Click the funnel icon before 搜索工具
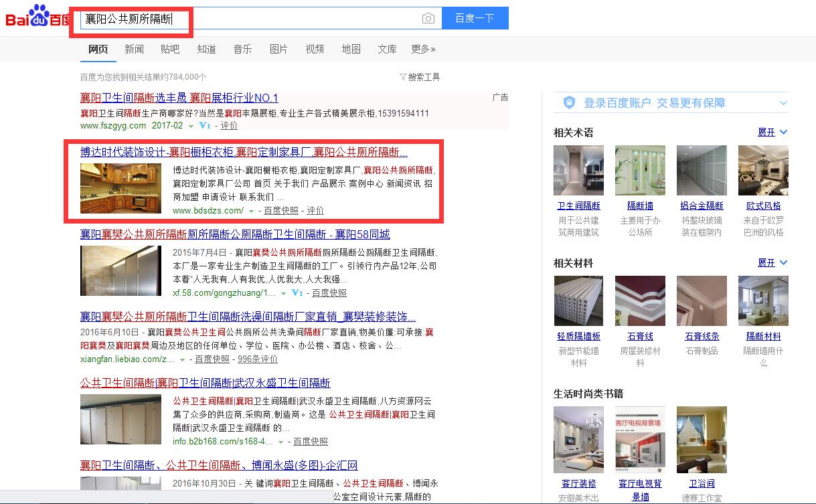Image resolution: width=816 pixels, height=504 pixels. (x=403, y=77)
